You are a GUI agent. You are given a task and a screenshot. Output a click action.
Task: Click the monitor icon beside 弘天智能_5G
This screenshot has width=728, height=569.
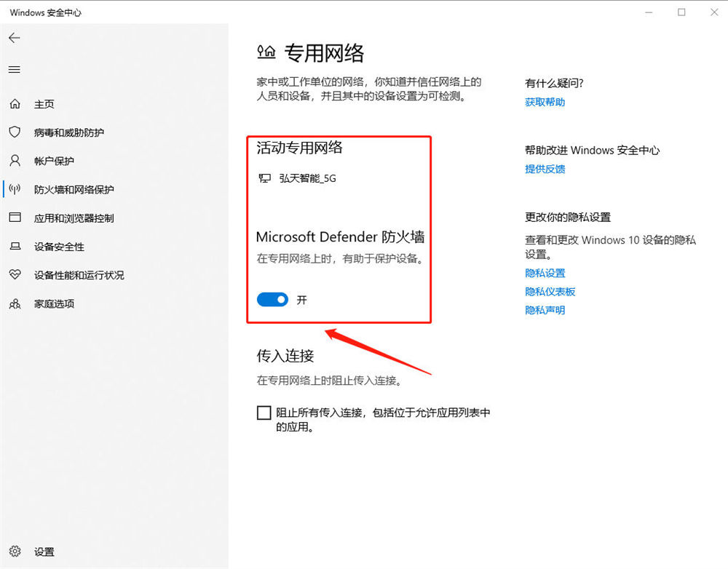click(265, 178)
